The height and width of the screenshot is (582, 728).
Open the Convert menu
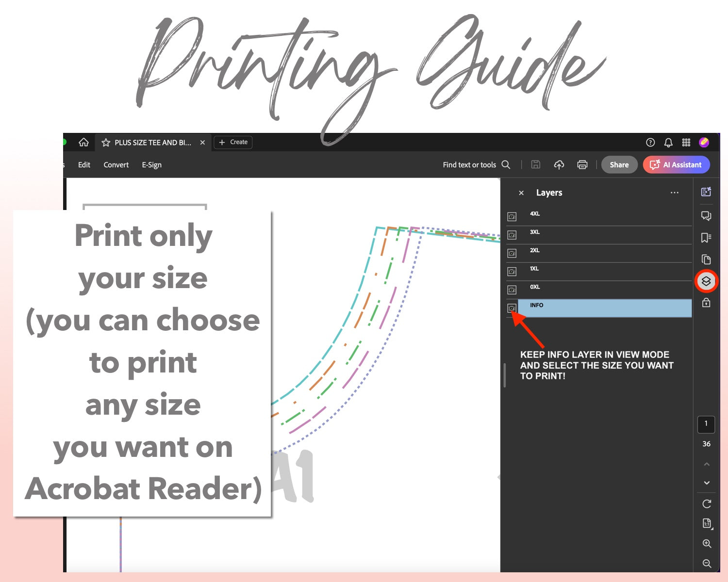[116, 165]
